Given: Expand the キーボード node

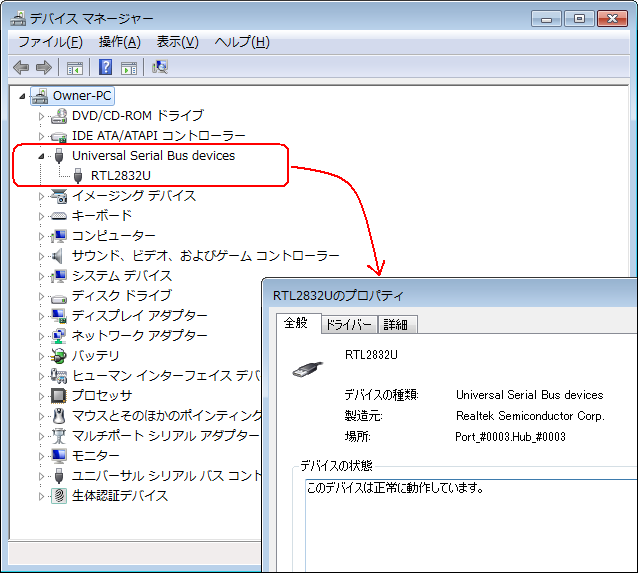Looking at the screenshot, I should pyautogui.click(x=41, y=216).
